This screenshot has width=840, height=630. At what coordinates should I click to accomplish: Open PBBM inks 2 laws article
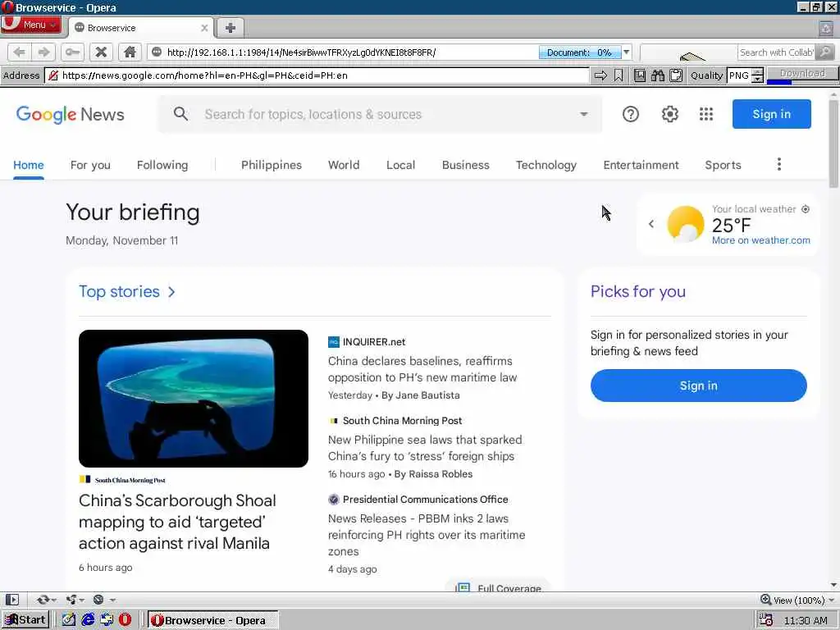[x=427, y=535]
